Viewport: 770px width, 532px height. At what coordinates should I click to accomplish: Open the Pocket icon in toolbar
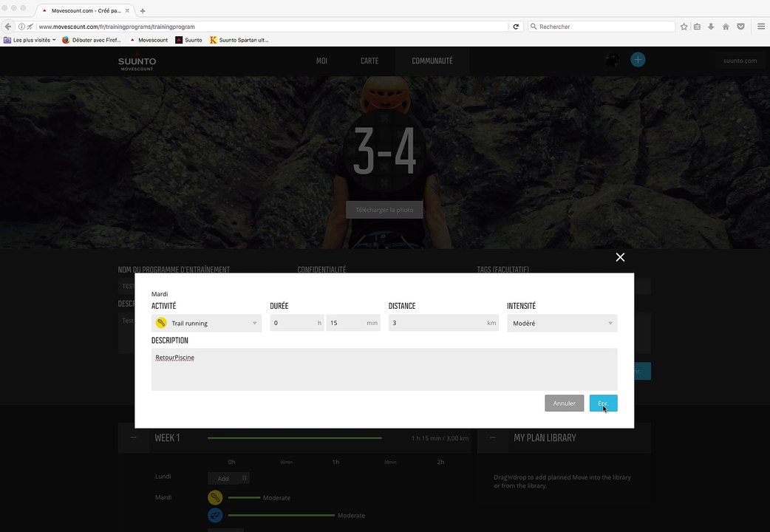pyautogui.click(x=740, y=27)
